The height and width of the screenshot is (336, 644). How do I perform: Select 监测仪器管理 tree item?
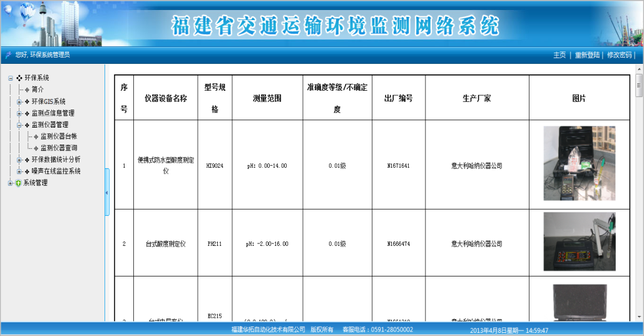coord(50,125)
